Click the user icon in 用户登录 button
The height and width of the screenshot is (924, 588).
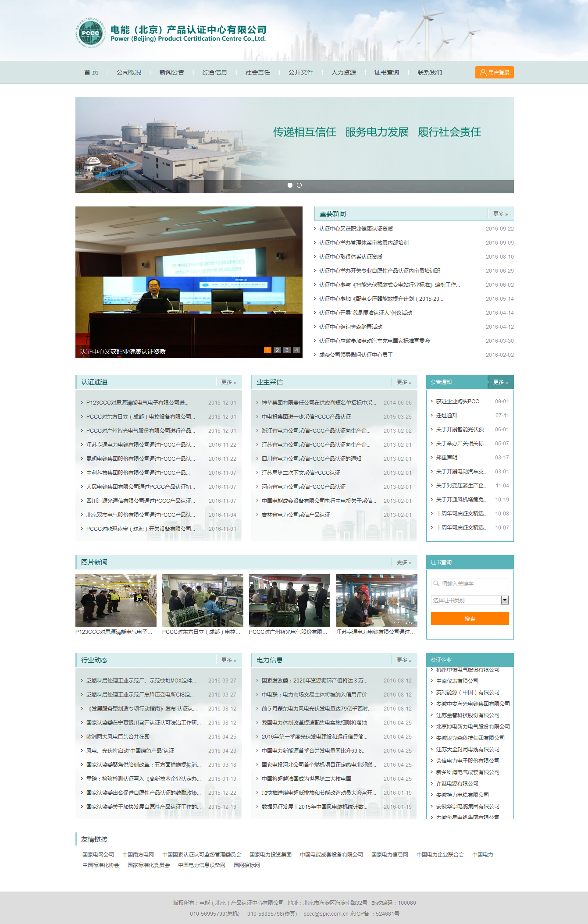[483, 72]
